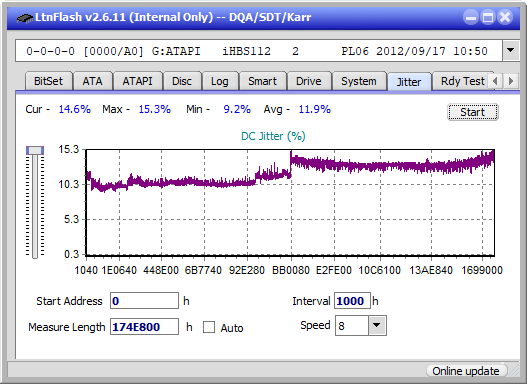Click the 10.3 y-axis label

[69, 184]
